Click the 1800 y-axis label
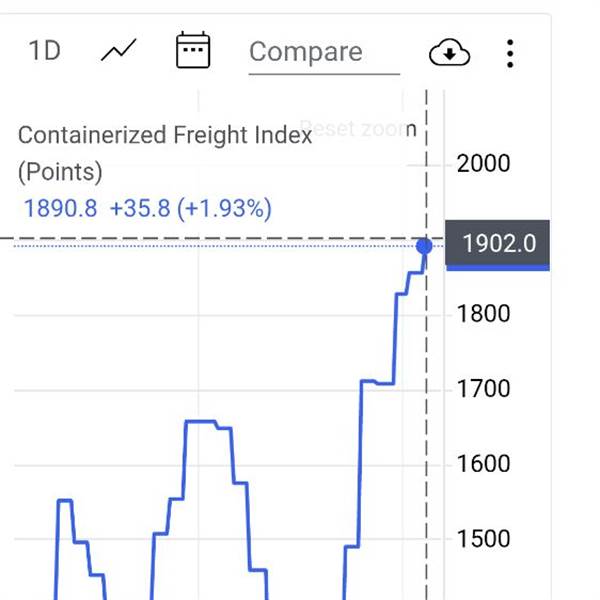 483,314
